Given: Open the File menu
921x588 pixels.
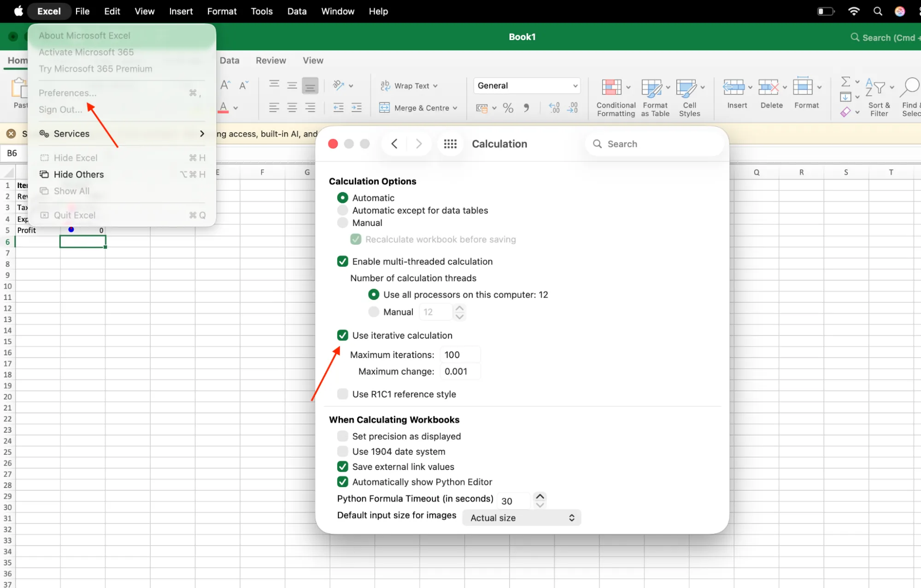Looking at the screenshot, I should [82, 11].
